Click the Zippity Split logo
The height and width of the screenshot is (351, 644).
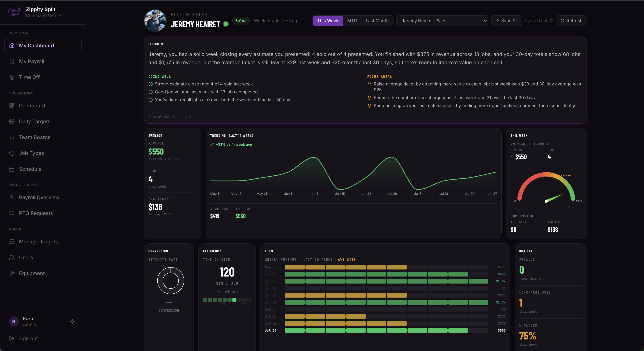coord(14,12)
